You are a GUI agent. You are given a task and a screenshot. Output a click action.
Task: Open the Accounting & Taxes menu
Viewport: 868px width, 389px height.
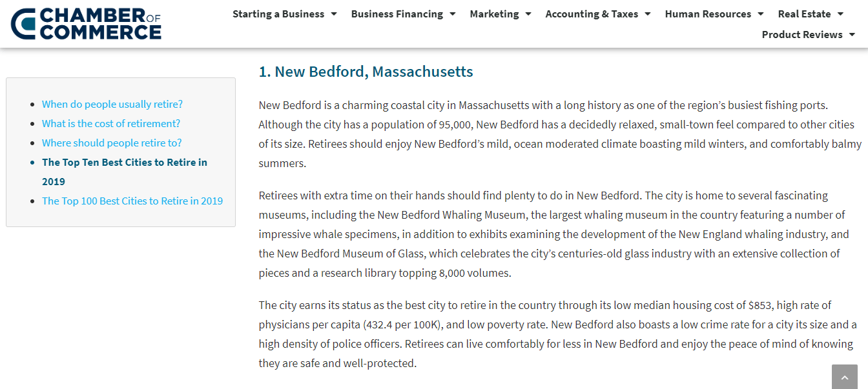[592, 14]
